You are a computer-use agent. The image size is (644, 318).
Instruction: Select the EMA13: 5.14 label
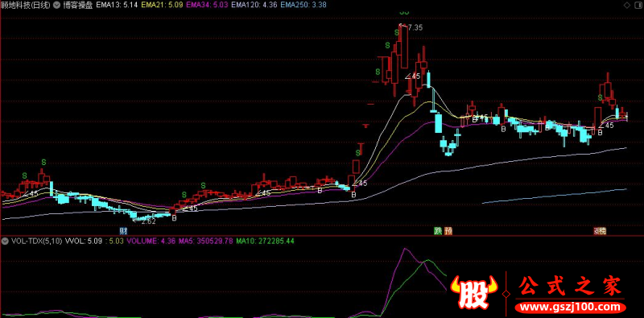point(118,6)
